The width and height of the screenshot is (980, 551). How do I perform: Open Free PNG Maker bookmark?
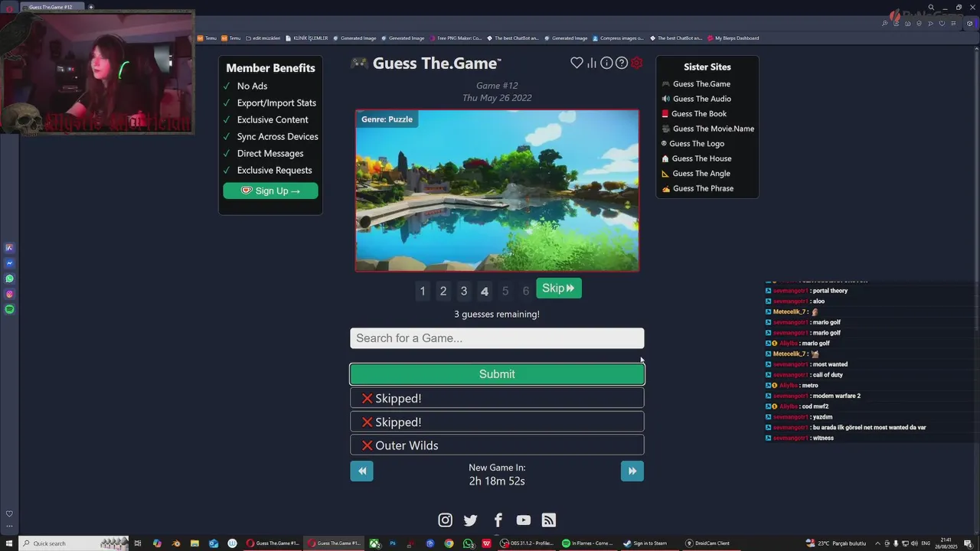pyautogui.click(x=456, y=37)
